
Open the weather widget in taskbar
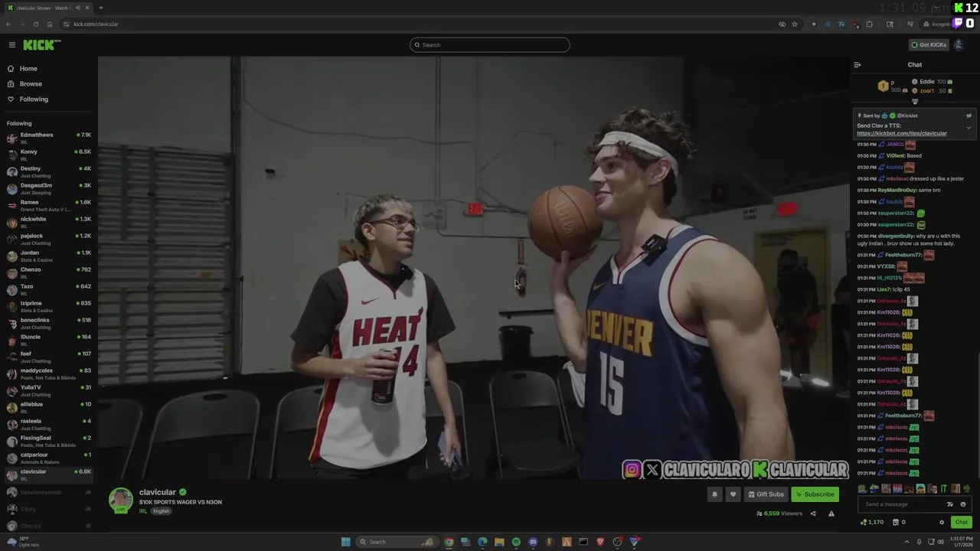(23, 542)
